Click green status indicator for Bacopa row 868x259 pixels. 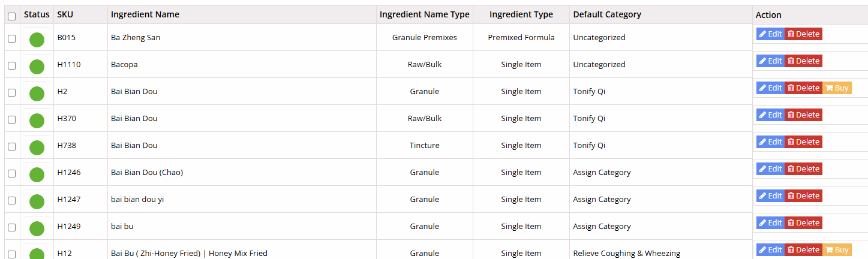[37, 67]
